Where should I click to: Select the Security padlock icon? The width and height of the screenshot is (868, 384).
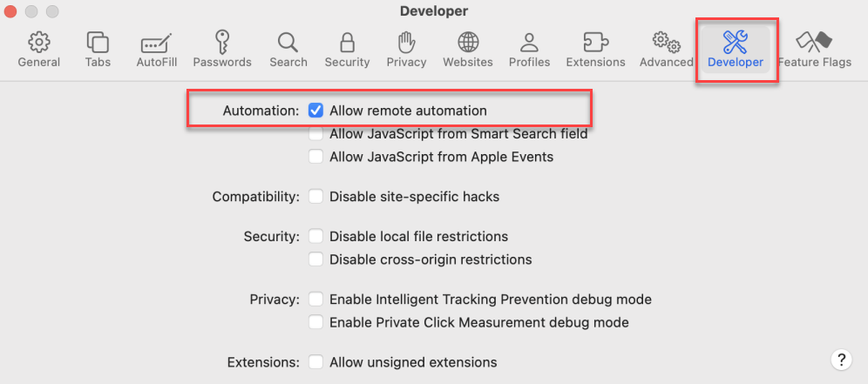click(x=347, y=42)
